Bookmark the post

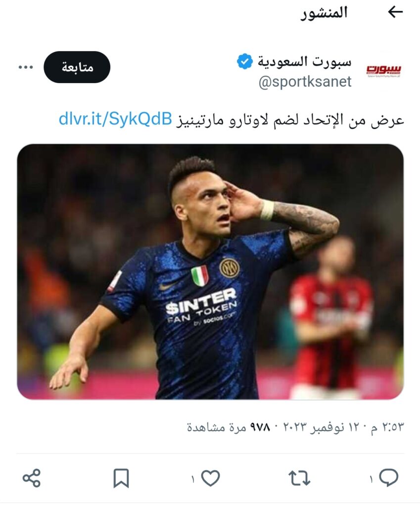click(121, 478)
